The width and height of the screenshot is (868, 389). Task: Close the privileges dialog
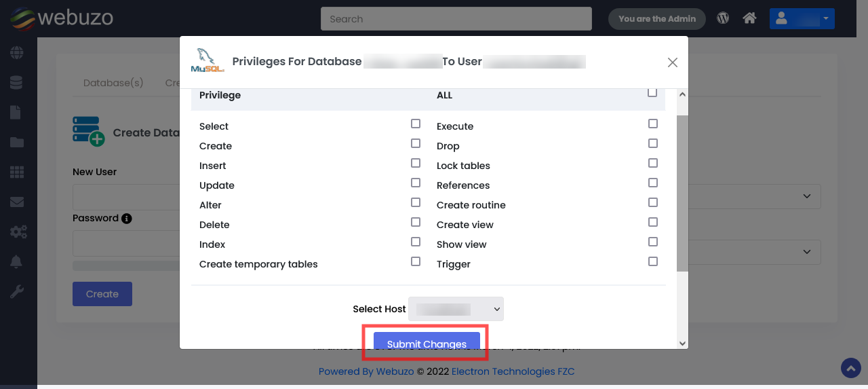[672, 62]
